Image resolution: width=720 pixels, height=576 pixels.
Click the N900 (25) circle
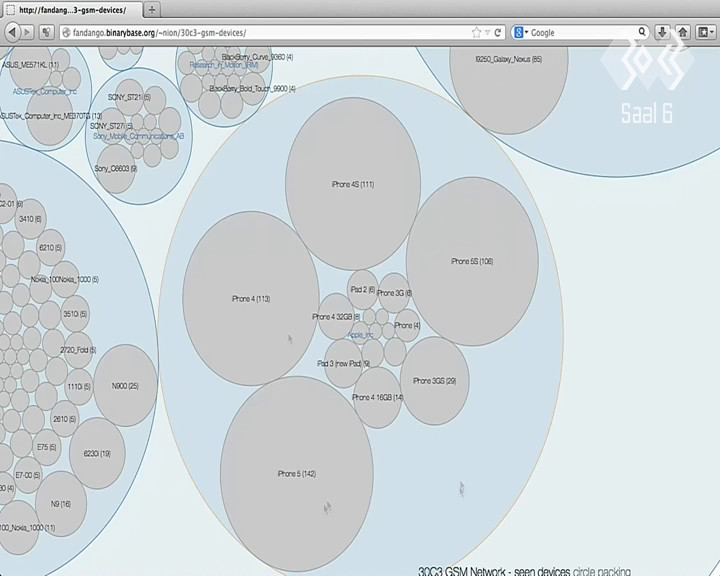125,386
